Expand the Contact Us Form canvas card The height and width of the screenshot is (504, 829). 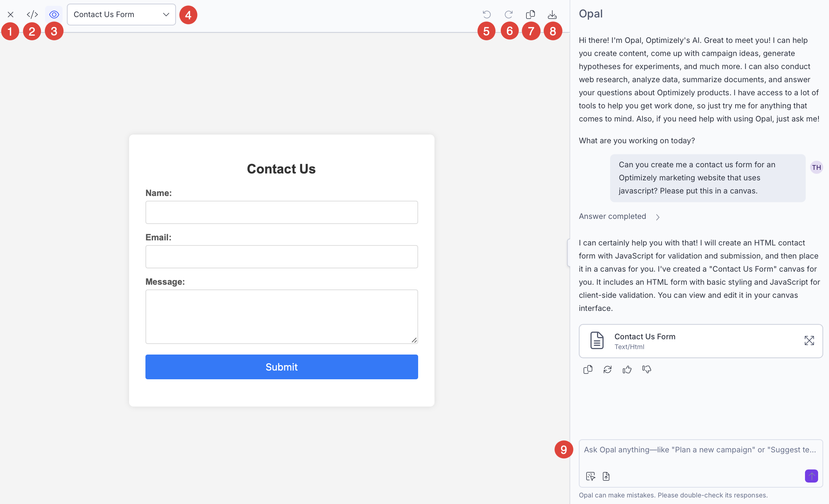coord(809,341)
